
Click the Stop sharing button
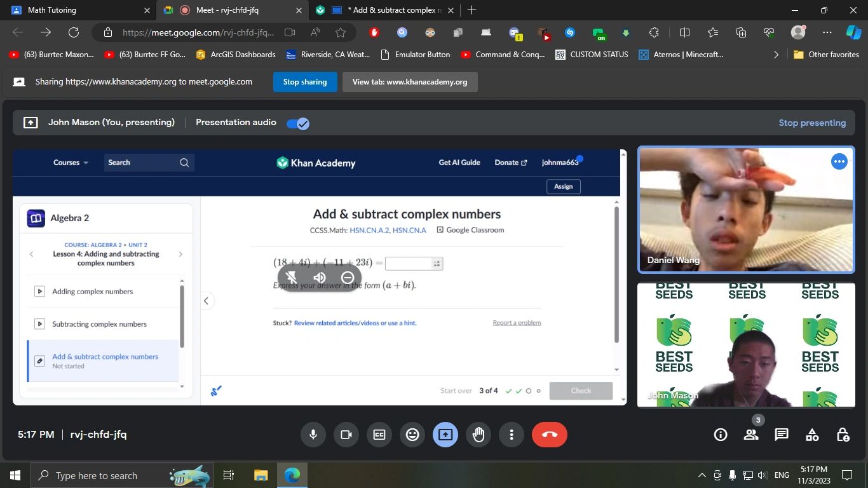pyautogui.click(x=305, y=82)
